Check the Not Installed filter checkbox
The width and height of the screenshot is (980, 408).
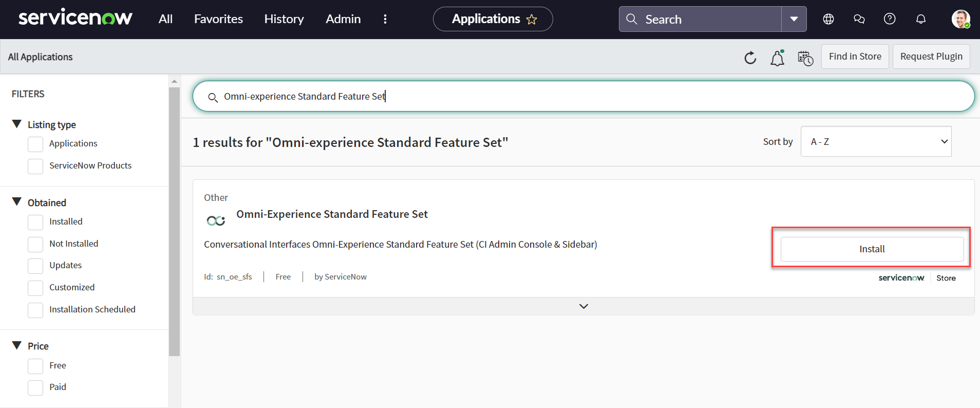(x=35, y=244)
